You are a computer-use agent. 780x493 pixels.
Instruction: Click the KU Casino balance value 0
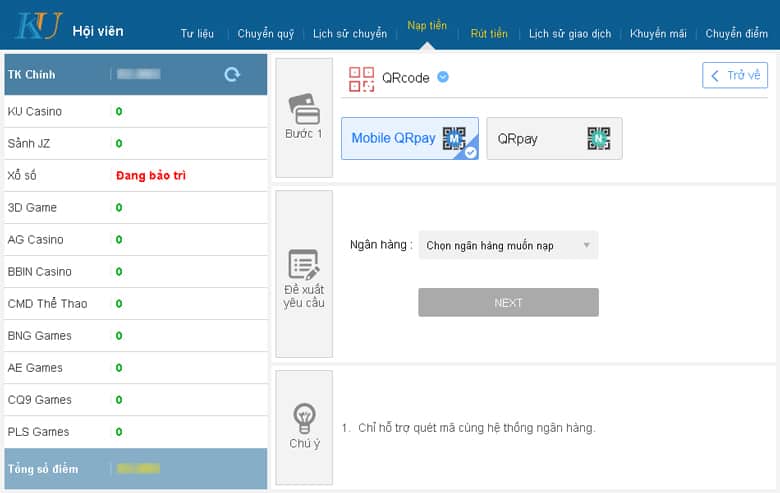(119, 111)
